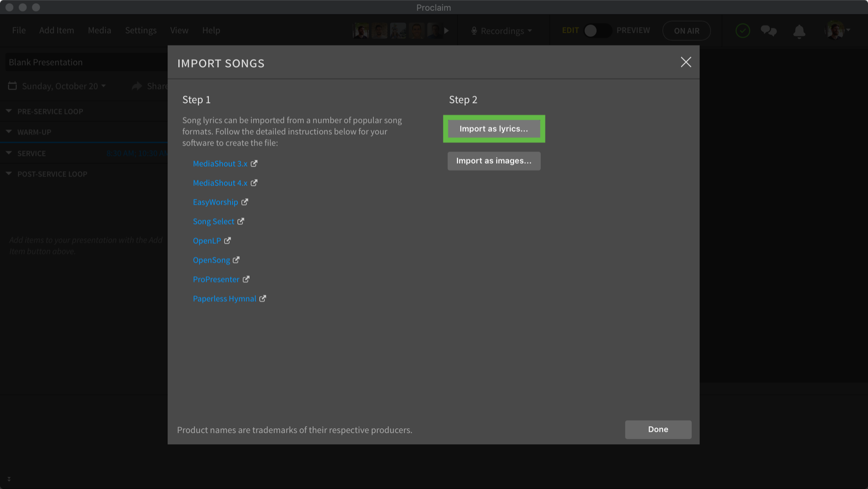
Task: Click the external link icon beside EasyWorship
Action: tap(245, 202)
